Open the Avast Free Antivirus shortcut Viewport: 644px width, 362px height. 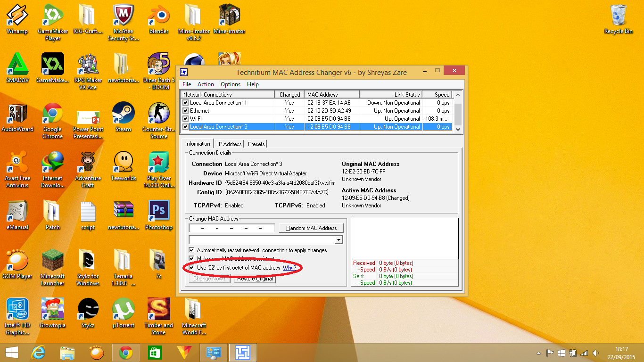pos(17,170)
